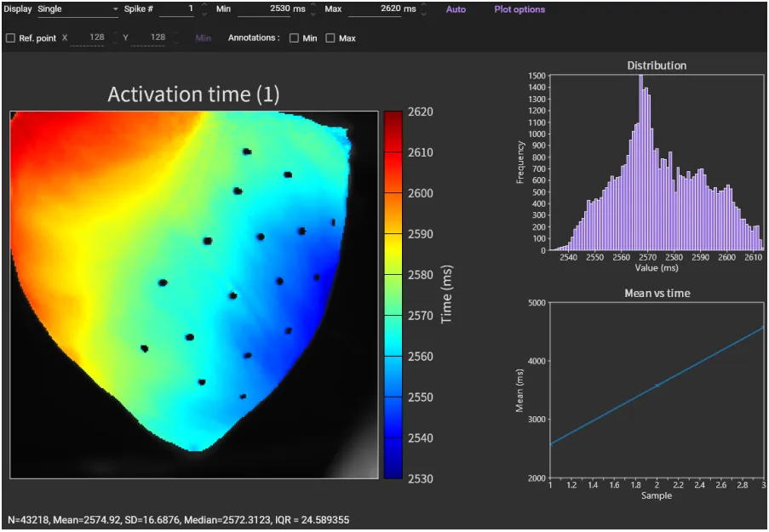Click the Max time value field
769x532 pixels.
(x=375, y=9)
